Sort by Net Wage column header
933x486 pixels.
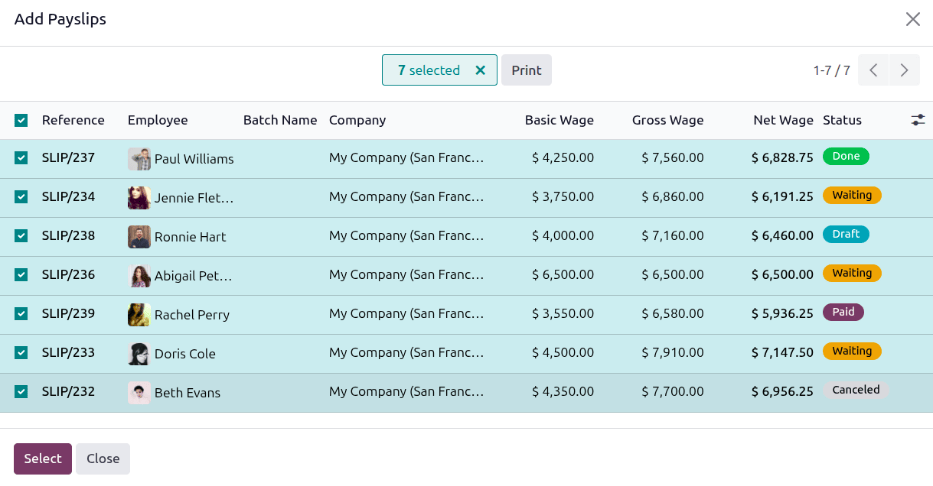(x=782, y=120)
